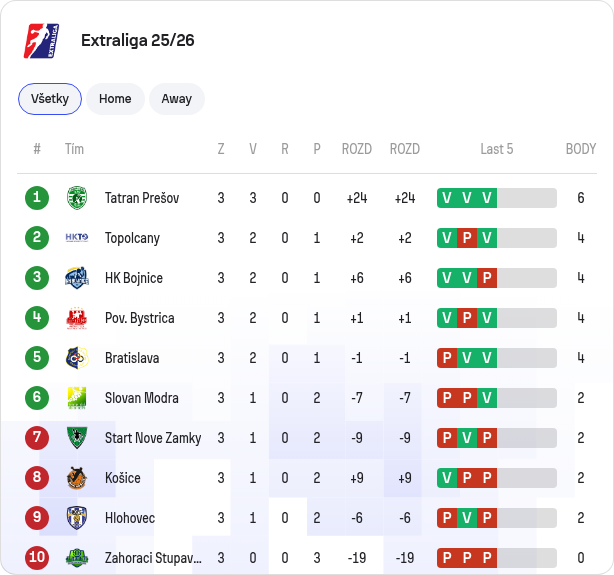
Task: Click Start Nove Zamky green crest
Action: [x=77, y=438]
